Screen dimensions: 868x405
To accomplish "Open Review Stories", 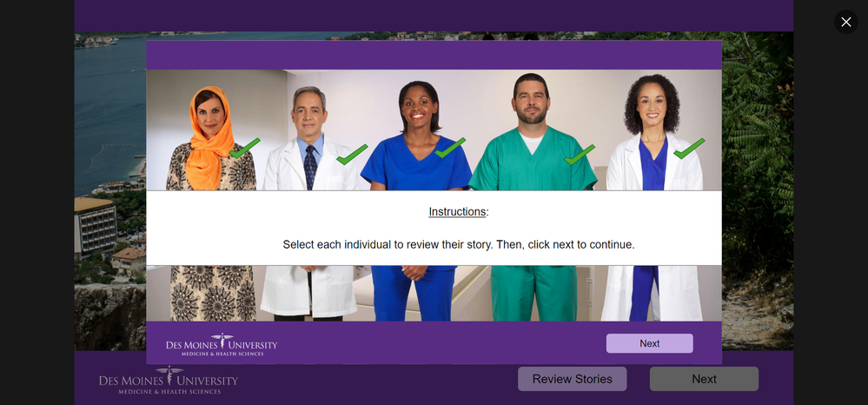I will 573,379.
